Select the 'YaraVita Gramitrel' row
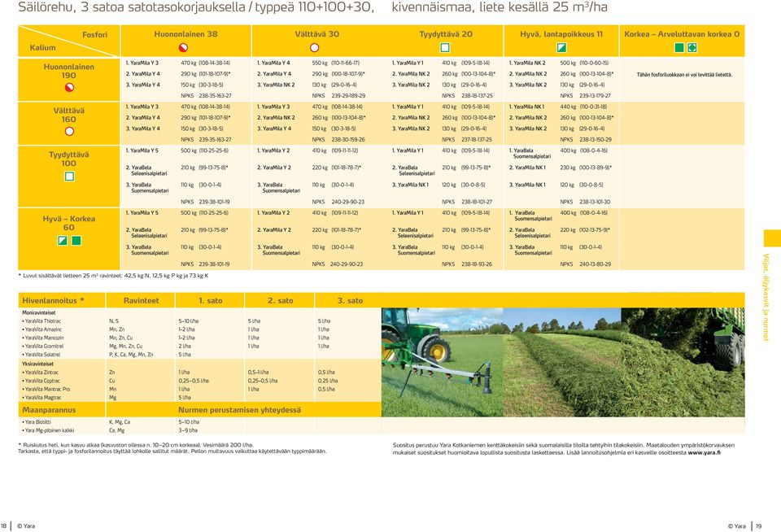Image resolution: width=781 pixels, height=532 pixels. tap(199, 347)
